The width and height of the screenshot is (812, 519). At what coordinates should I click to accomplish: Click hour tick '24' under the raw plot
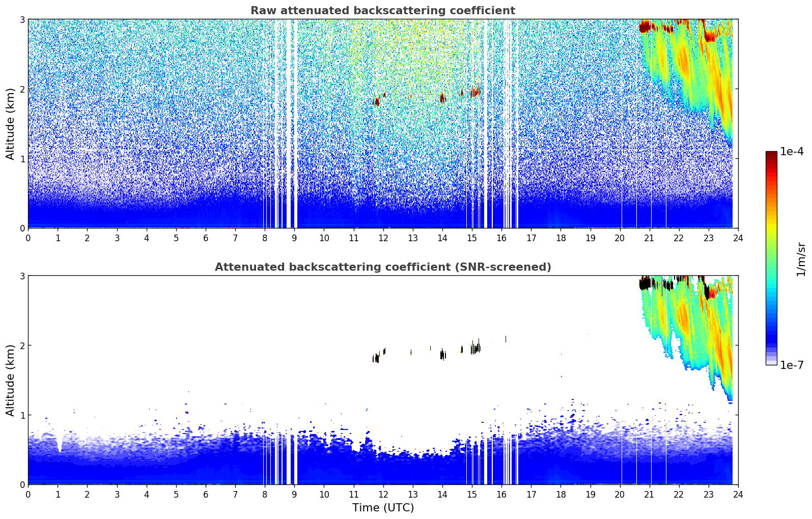[x=738, y=238]
